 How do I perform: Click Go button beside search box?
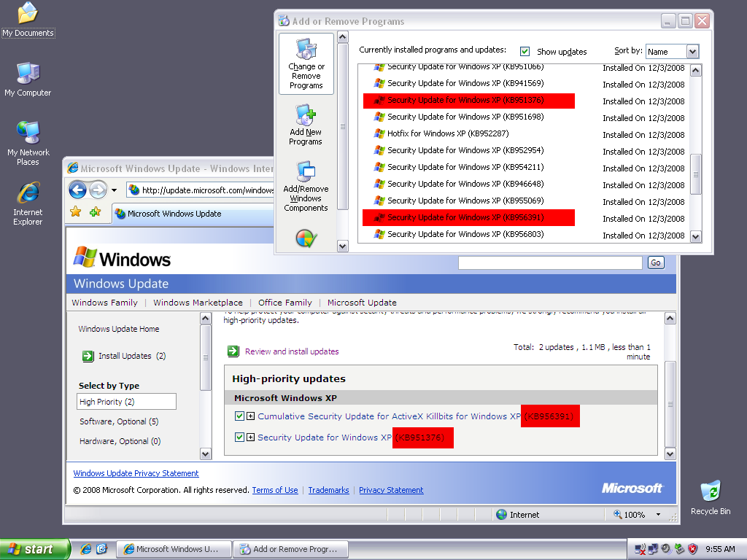tap(656, 262)
